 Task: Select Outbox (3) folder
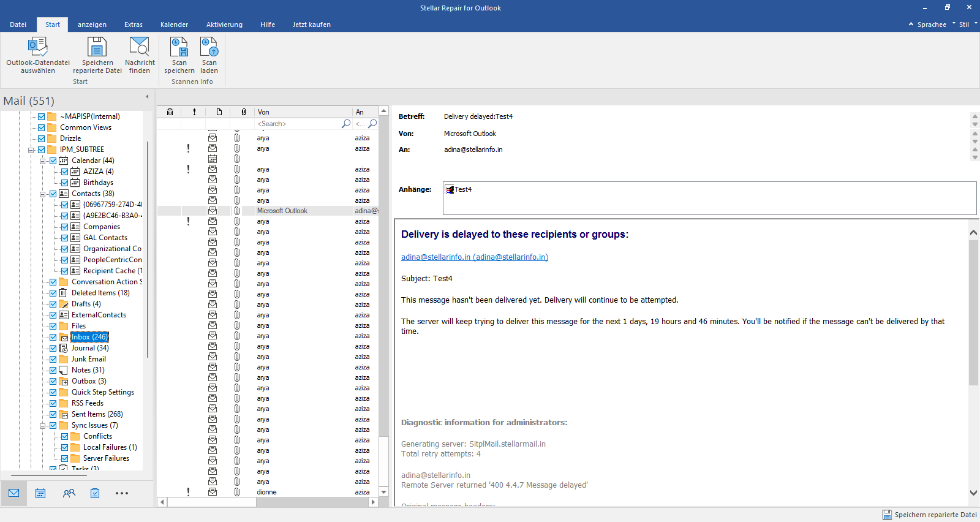(89, 381)
